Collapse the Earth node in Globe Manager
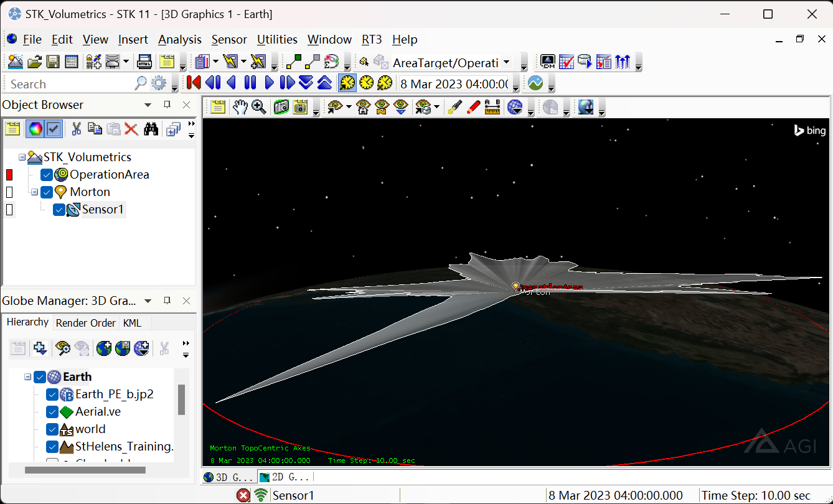Screen dimensions: 833x504 (27, 376)
